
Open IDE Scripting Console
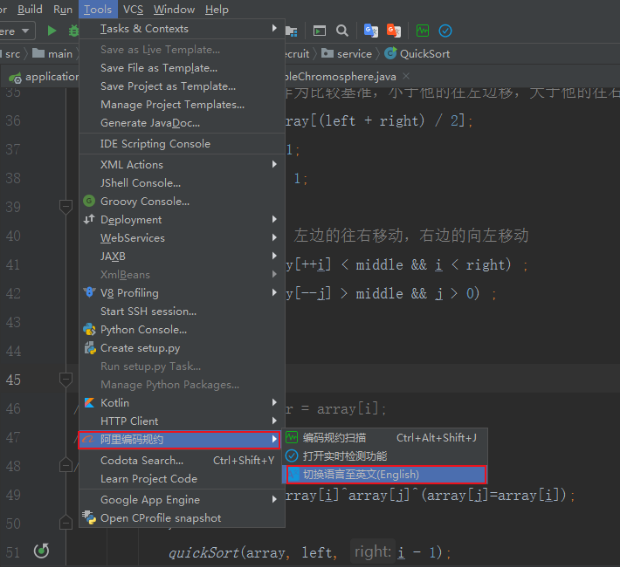(x=182, y=144)
